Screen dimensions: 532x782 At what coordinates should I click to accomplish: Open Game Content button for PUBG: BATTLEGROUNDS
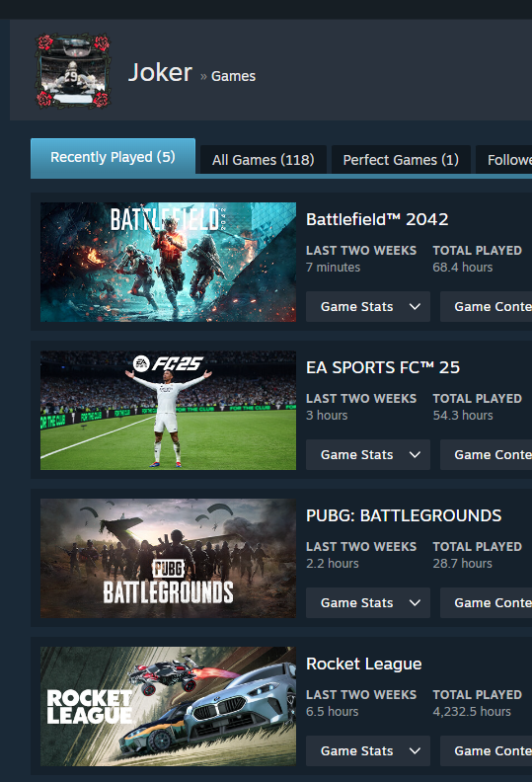487,602
